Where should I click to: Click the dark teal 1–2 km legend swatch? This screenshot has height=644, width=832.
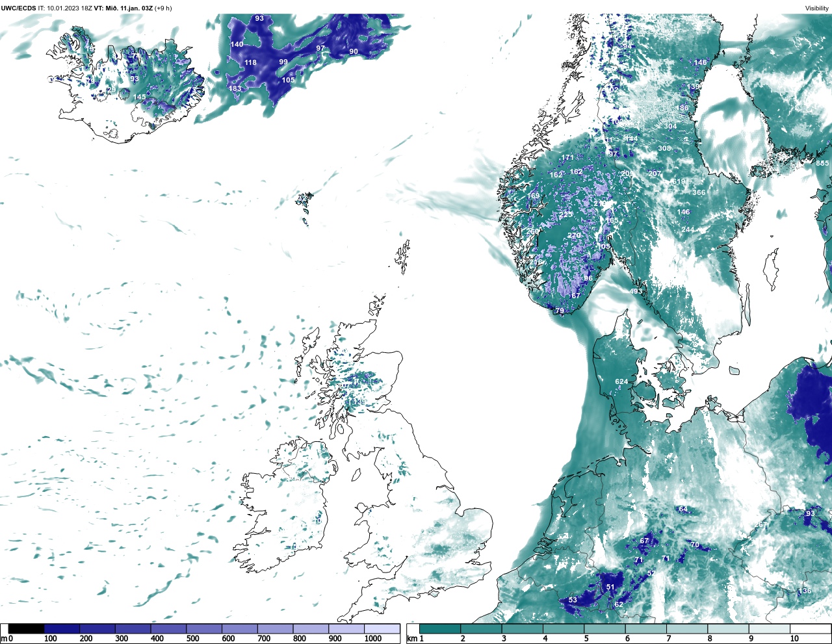pyautogui.click(x=440, y=629)
